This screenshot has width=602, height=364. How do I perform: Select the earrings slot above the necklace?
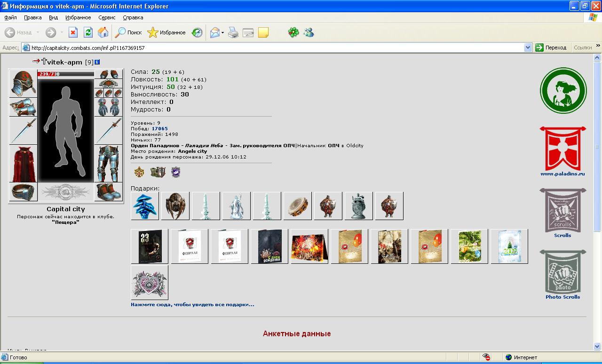pyautogui.click(x=109, y=74)
